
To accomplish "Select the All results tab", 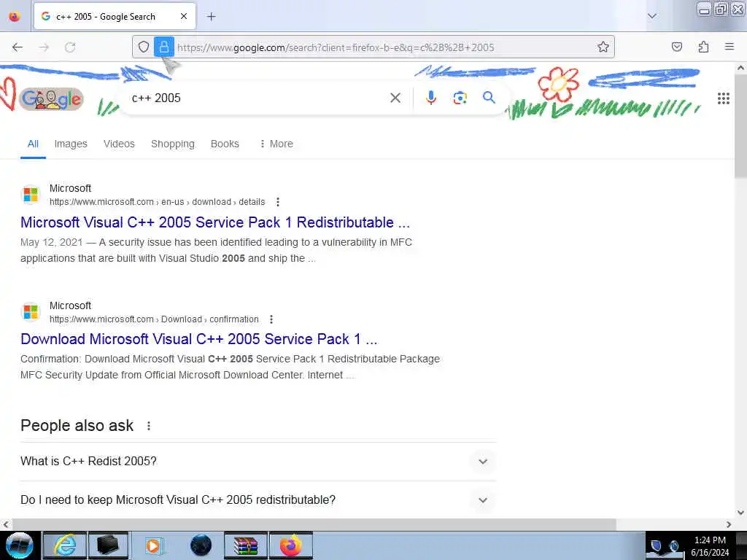I will click(x=33, y=144).
